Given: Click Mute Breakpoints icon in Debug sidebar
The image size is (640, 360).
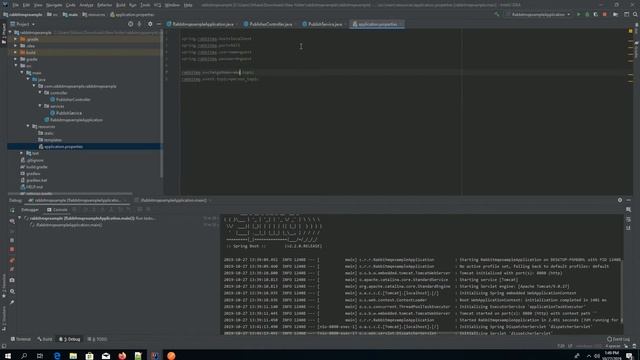Looking at the screenshot, I should [12, 269].
